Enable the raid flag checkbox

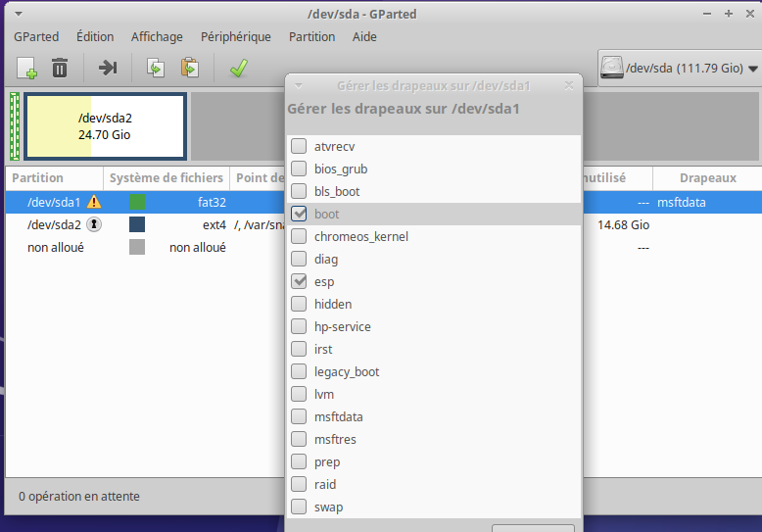pos(299,484)
